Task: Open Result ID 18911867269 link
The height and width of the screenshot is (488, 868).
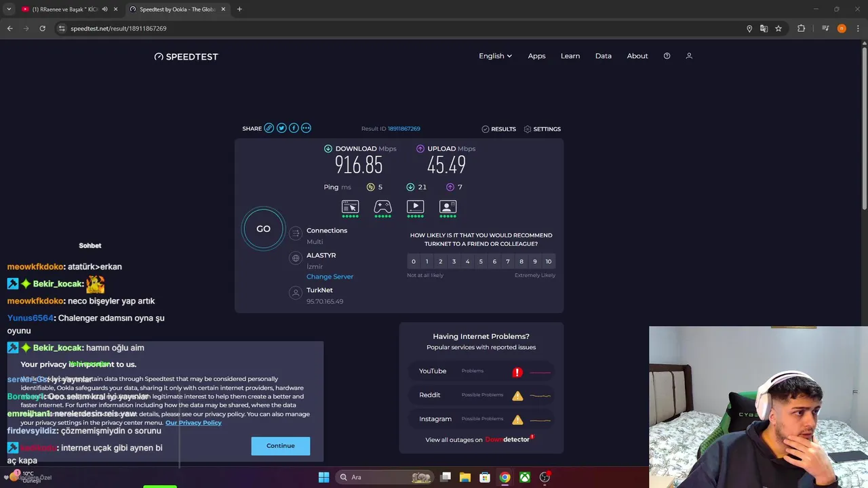Action: click(x=403, y=129)
